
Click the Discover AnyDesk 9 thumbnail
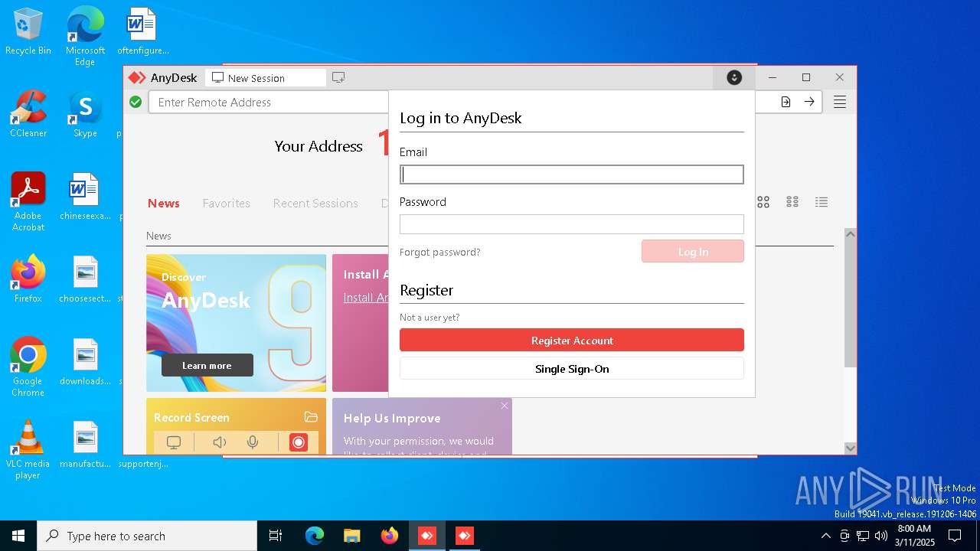point(237,323)
